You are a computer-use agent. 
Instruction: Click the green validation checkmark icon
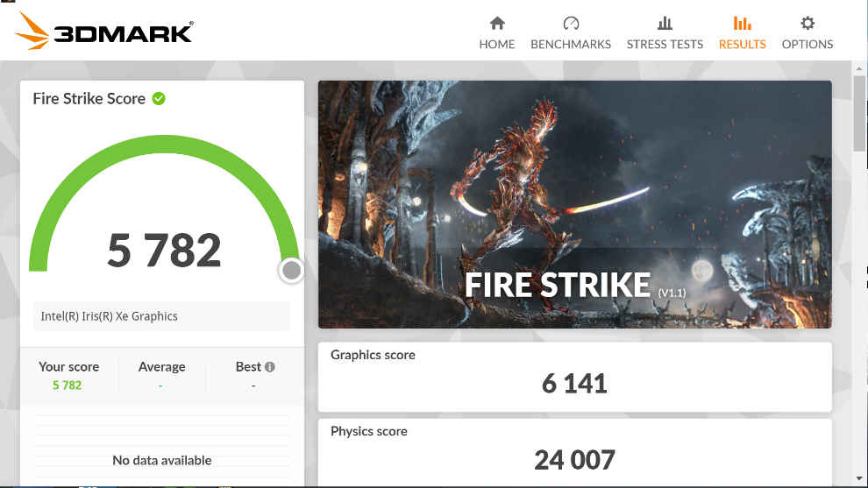[159, 98]
